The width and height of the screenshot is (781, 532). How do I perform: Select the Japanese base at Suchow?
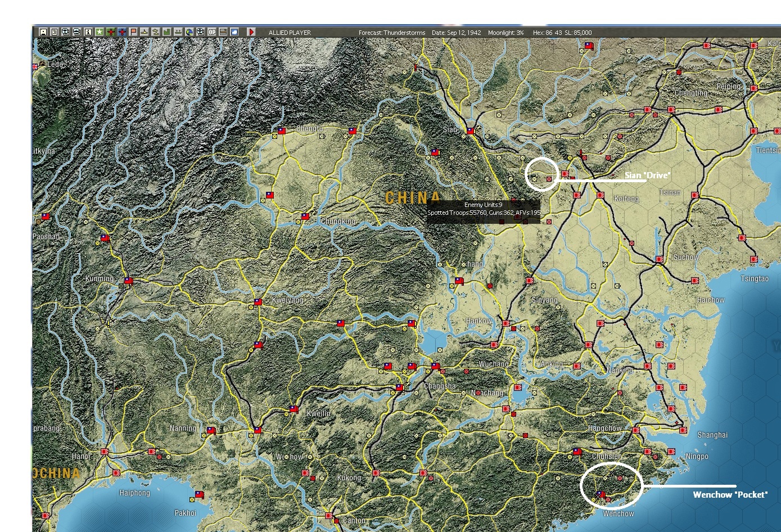coord(660,260)
